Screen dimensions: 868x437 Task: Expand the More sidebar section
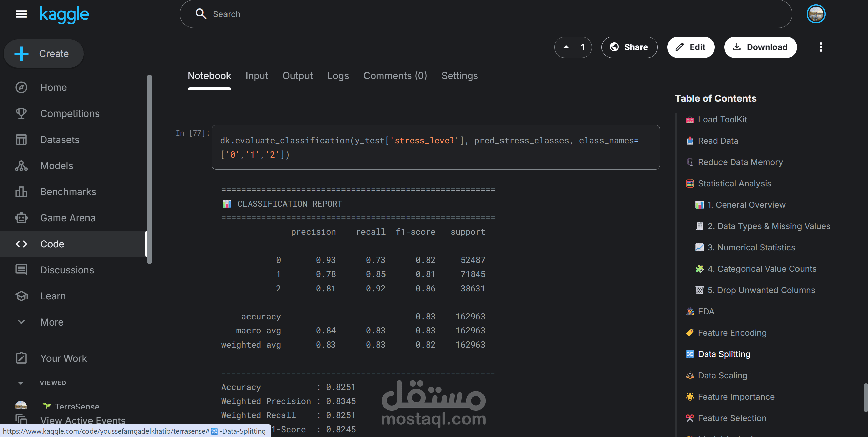tap(21, 322)
